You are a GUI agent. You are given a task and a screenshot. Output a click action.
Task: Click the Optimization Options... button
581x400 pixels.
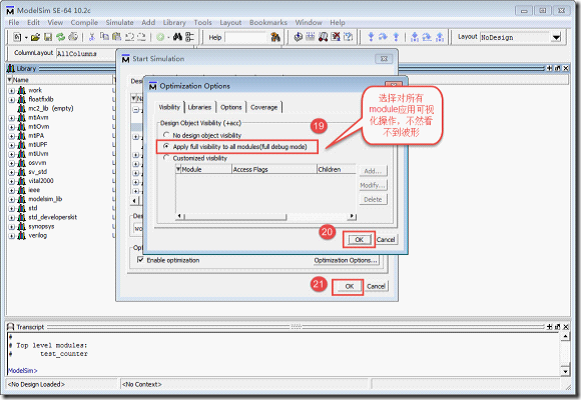[345, 260]
